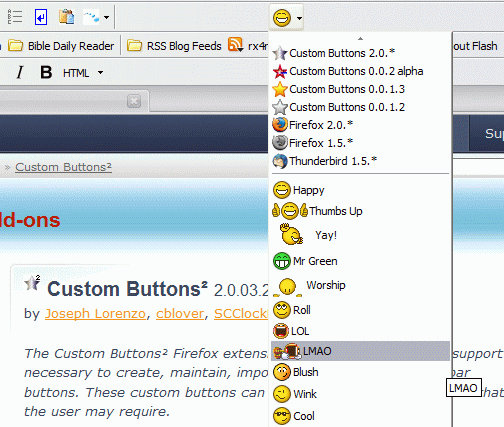Click the Firefox 2.0 globe icon
This screenshot has width=504, height=427.
pyautogui.click(x=280, y=125)
